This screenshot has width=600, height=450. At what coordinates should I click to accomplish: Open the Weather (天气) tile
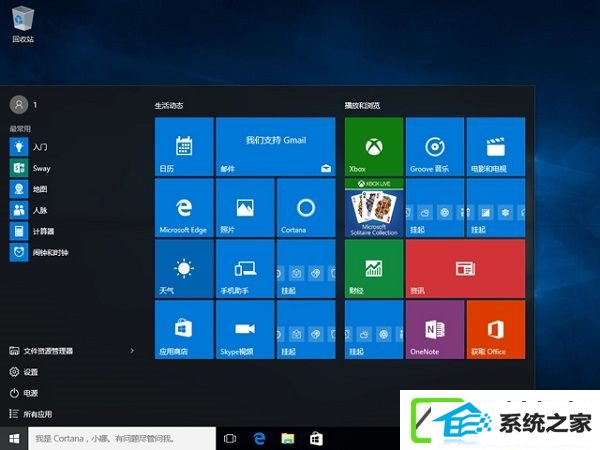184,269
